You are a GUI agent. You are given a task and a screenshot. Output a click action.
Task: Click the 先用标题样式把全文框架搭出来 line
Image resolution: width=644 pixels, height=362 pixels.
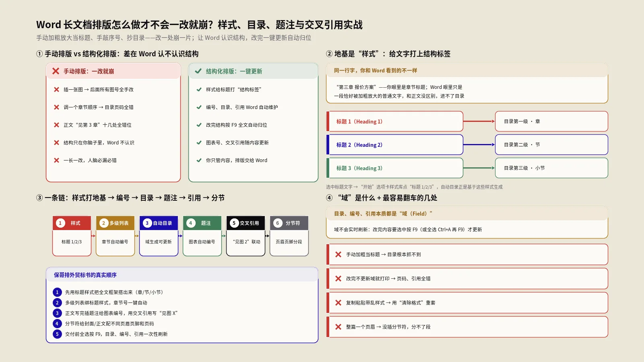(x=114, y=292)
